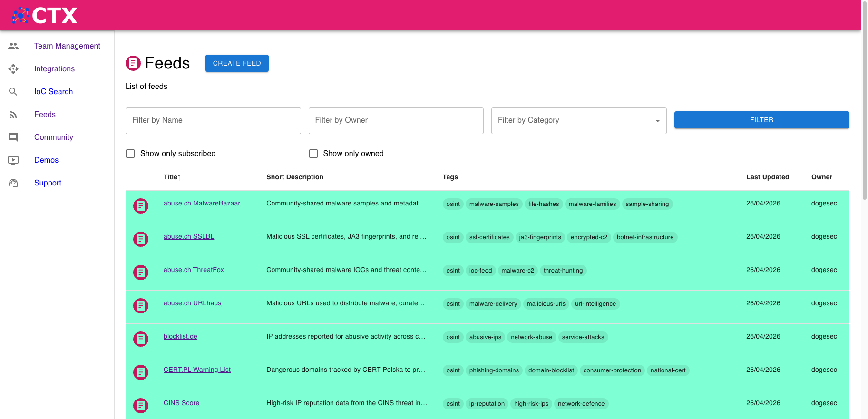
Task: Click the abuse.ch SSLBL row icon
Action: pos(141,239)
